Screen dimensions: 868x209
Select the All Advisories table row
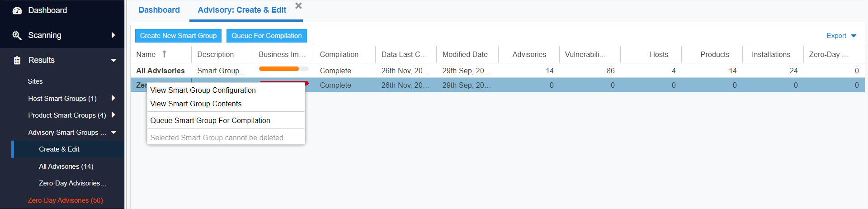point(498,71)
